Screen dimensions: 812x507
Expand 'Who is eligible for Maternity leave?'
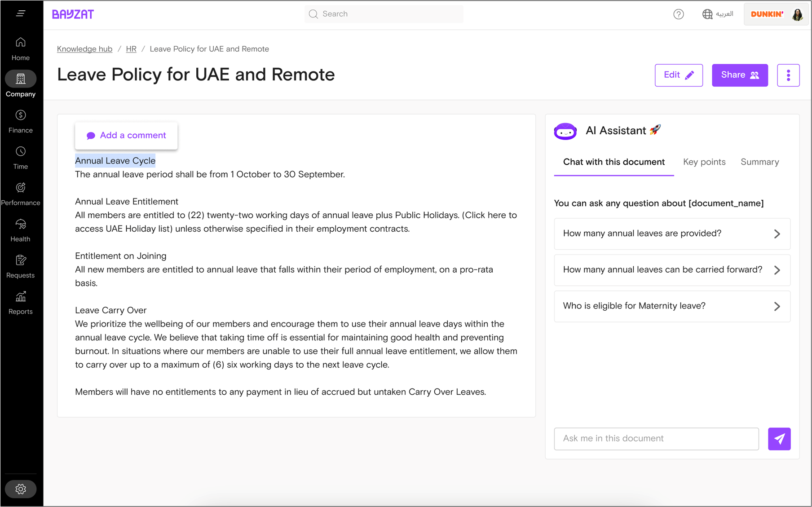672,306
